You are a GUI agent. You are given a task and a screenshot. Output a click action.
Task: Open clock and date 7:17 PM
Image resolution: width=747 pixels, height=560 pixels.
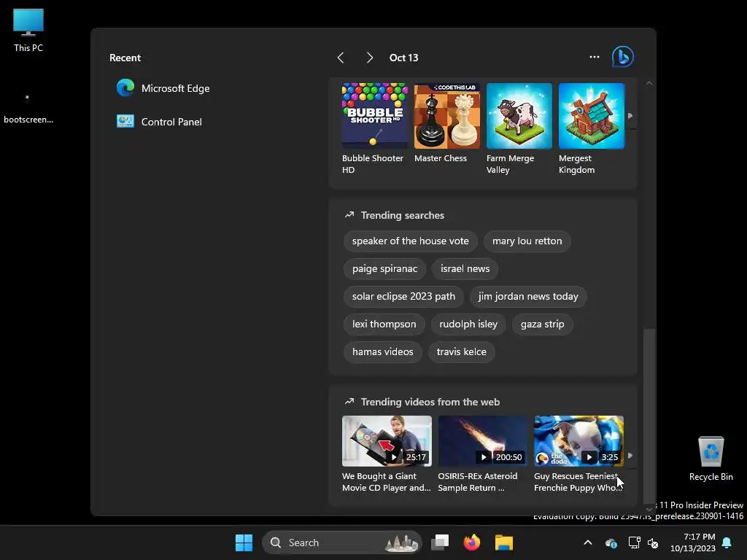click(x=693, y=542)
